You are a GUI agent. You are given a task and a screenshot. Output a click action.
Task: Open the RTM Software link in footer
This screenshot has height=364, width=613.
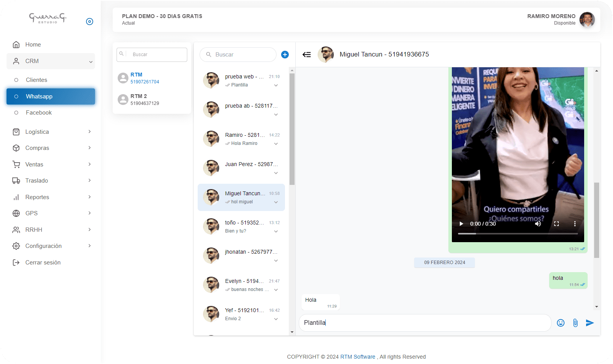point(358,357)
